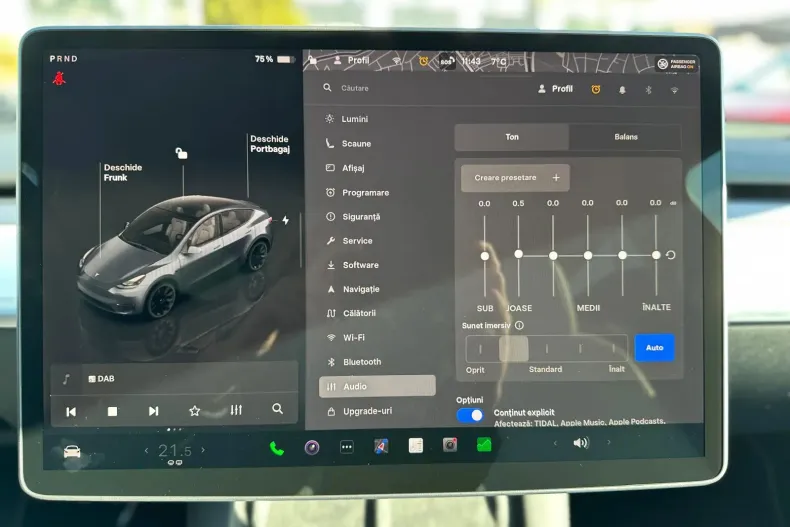The width and height of the screenshot is (790, 527).
Task: Tap the speaker volume icon
Action: click(581, 443)
